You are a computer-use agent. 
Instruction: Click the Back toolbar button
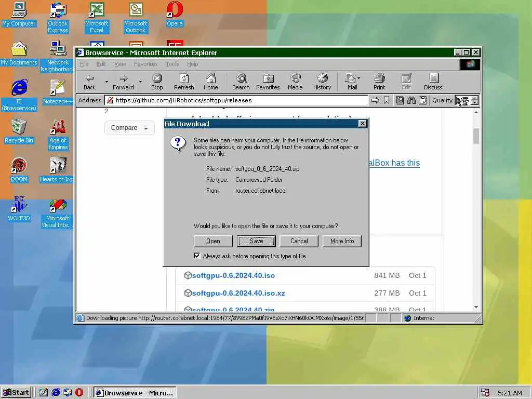89,82
